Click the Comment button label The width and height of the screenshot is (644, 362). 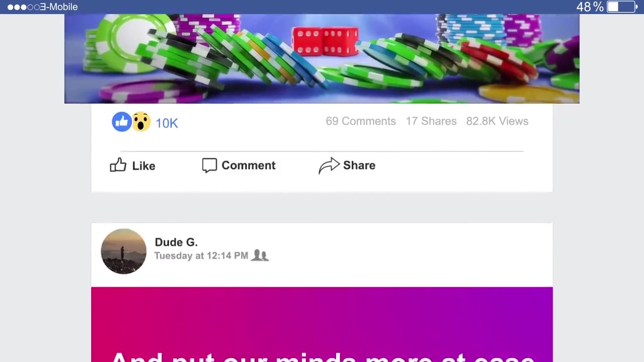coord(249,165)
